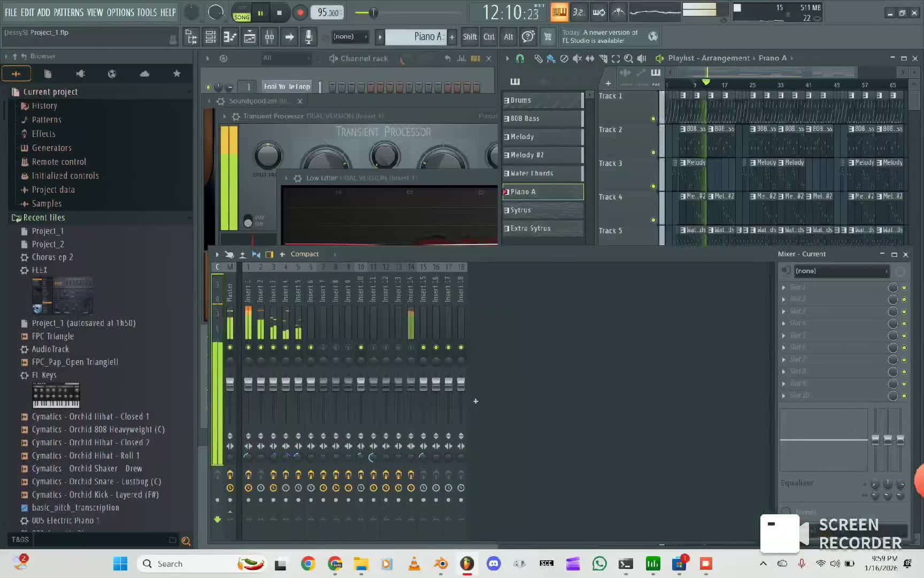Toggle the enable light of the top mixer effect slot
Image resolution: width=924 pixels, height=578 pixels.
pyautogui.click(x=904, y=287)
